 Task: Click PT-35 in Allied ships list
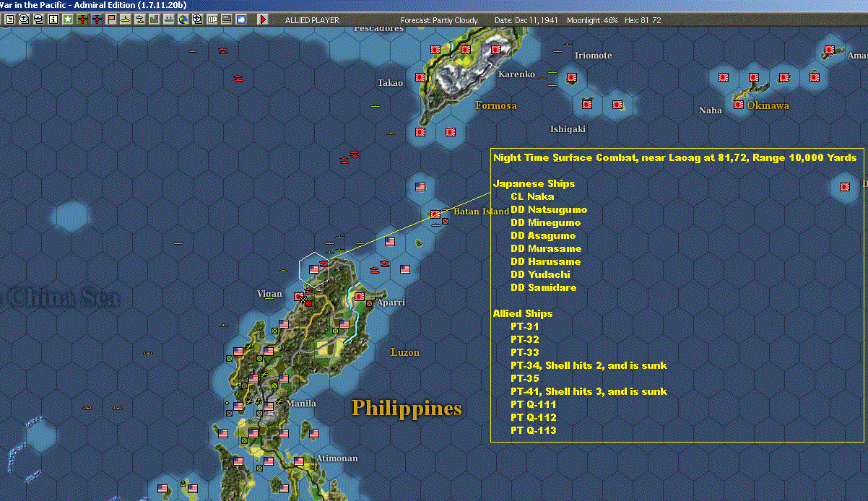(525, 378)
